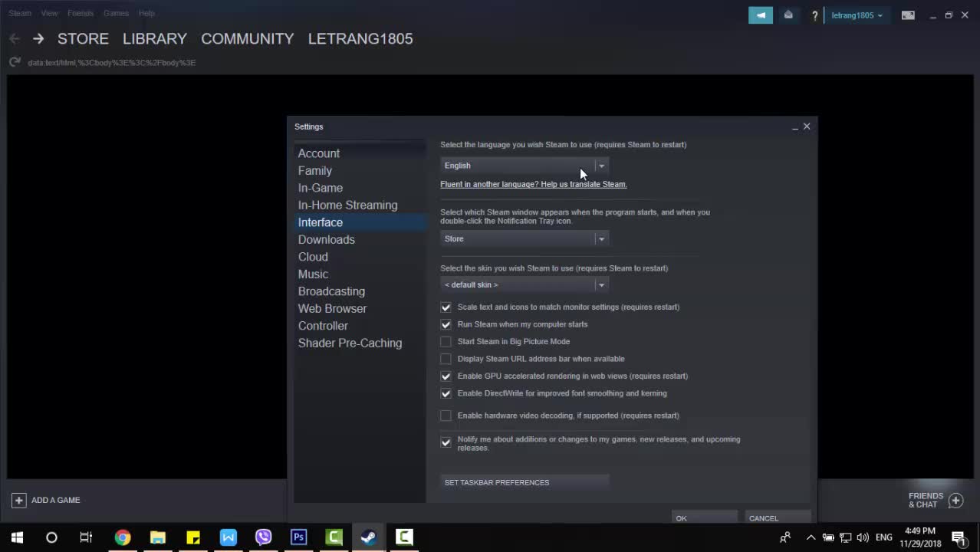Open the letrang1805 account dropdown
The height and width of the screenshot is (552, 980).
(857, 15)
